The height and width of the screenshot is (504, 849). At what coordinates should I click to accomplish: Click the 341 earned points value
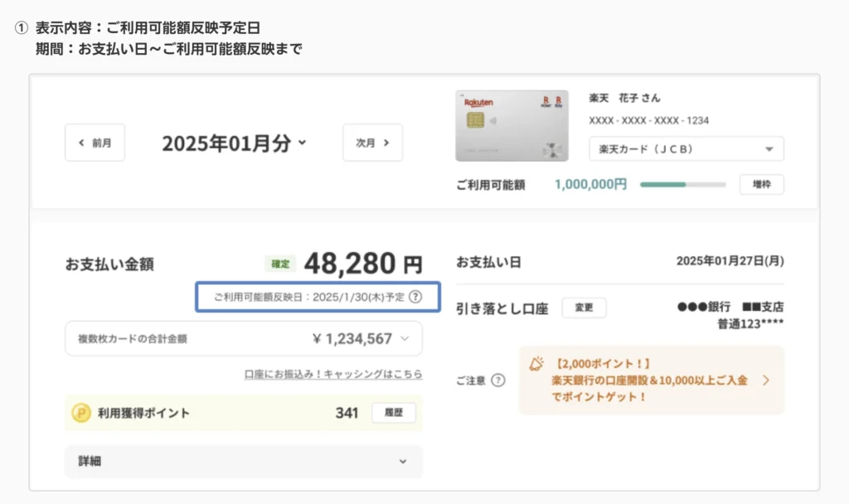pyautogui.click(x=347, y=413)
